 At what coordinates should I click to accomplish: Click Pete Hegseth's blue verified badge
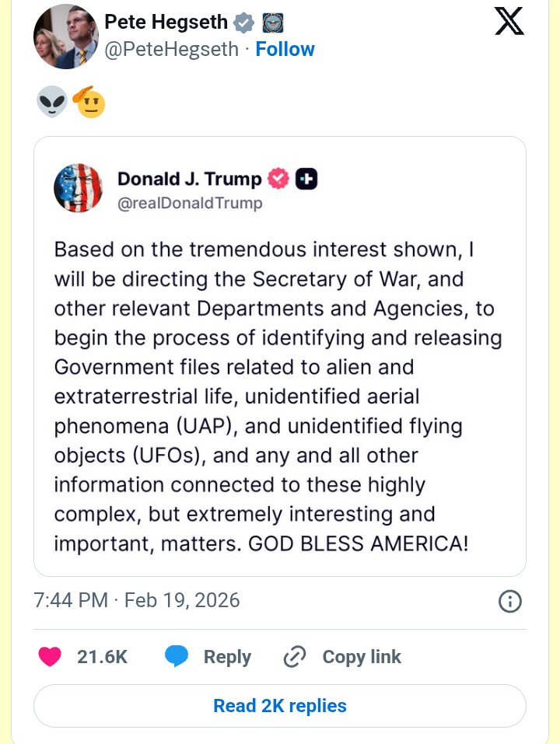[x=244, y=23]
